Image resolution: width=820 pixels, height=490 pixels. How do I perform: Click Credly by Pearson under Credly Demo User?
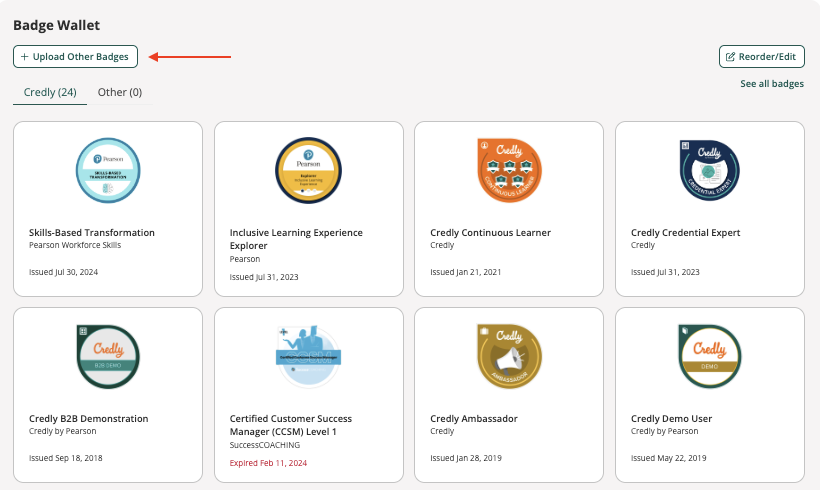pyautogui.click(x=664, y=431)
